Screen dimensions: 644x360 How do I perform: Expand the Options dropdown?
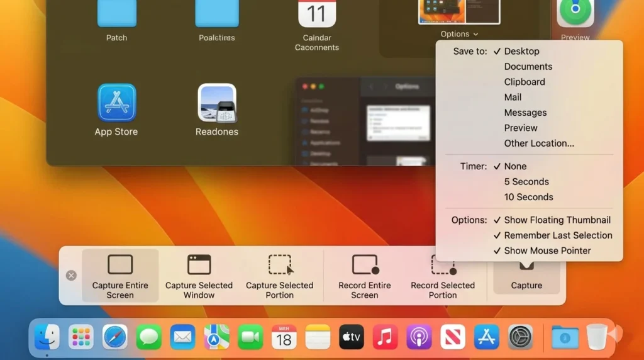tap(459, 34)
